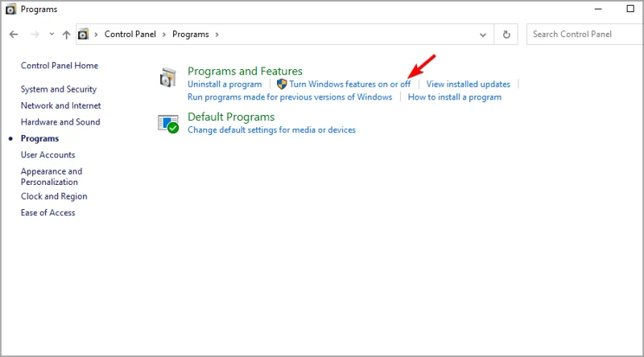Refresh the Control Panel view
The width and height of the screenshot is (644, 357).
[x=506, y=35]
